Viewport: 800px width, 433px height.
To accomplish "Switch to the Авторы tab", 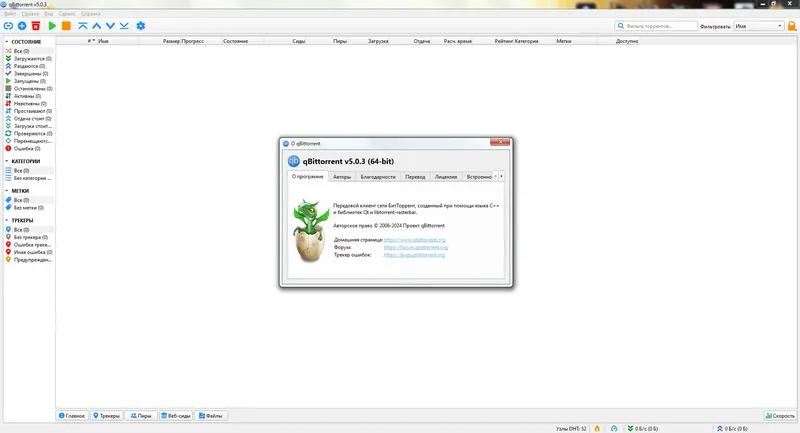I will (x=342, y=177).
